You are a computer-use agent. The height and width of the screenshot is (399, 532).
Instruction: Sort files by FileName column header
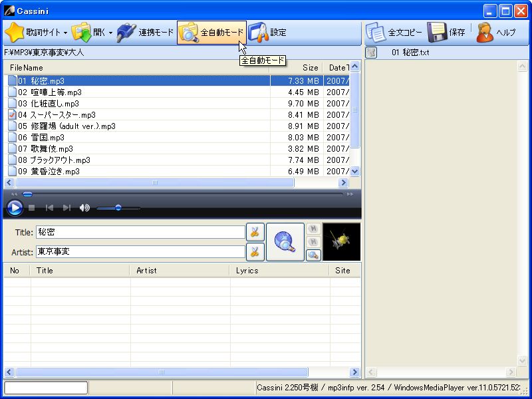click(x=136, y=68)
